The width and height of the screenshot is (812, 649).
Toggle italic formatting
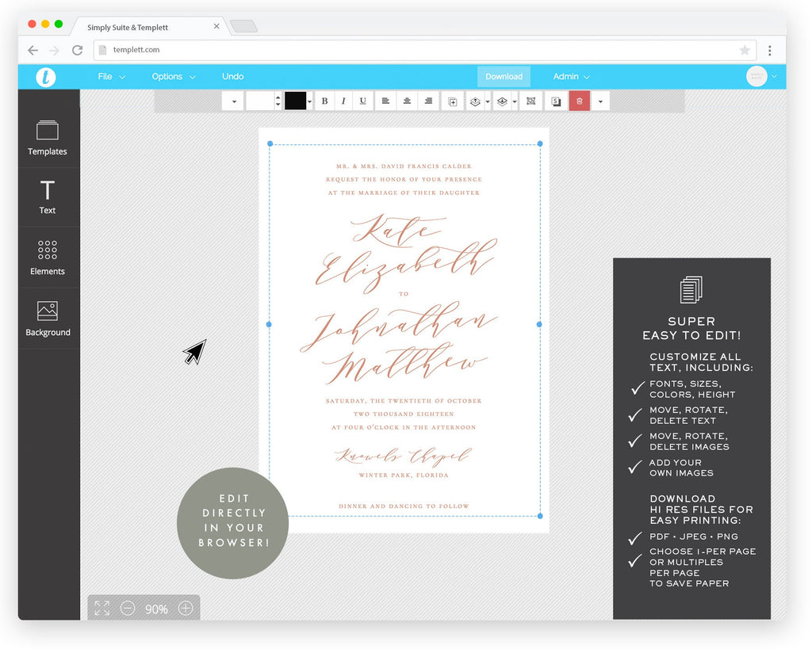343,101
